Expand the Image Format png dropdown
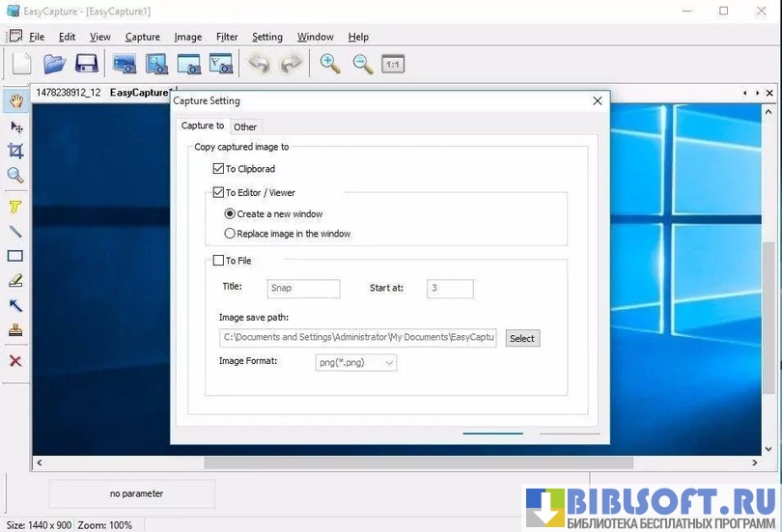The height and width of the screenshot is (532, 782). pos(356,363)
